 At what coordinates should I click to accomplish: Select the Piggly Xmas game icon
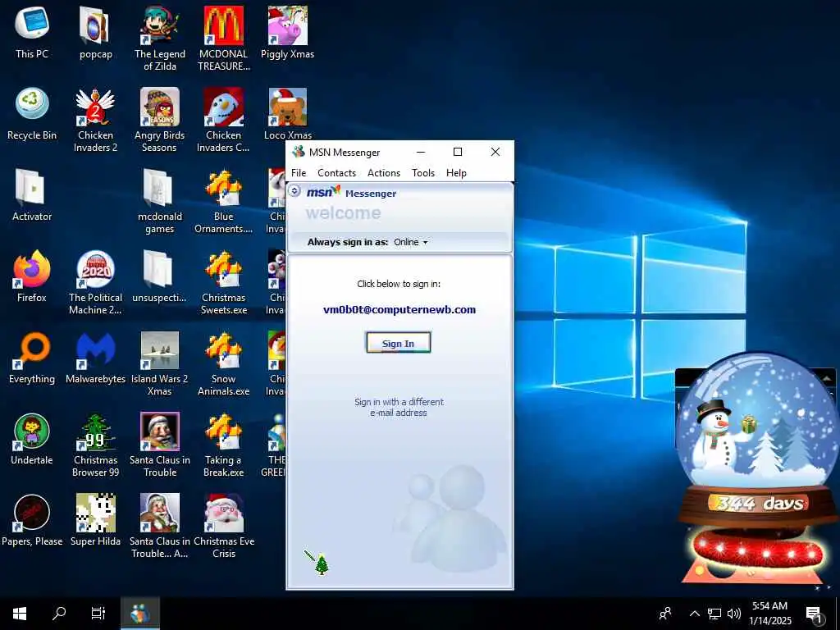coord(288,33)
